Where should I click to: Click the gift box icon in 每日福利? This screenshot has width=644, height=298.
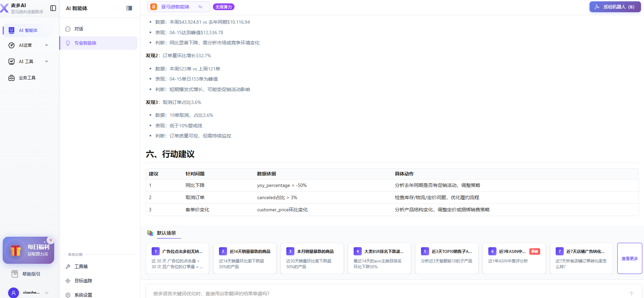(16, 251)
